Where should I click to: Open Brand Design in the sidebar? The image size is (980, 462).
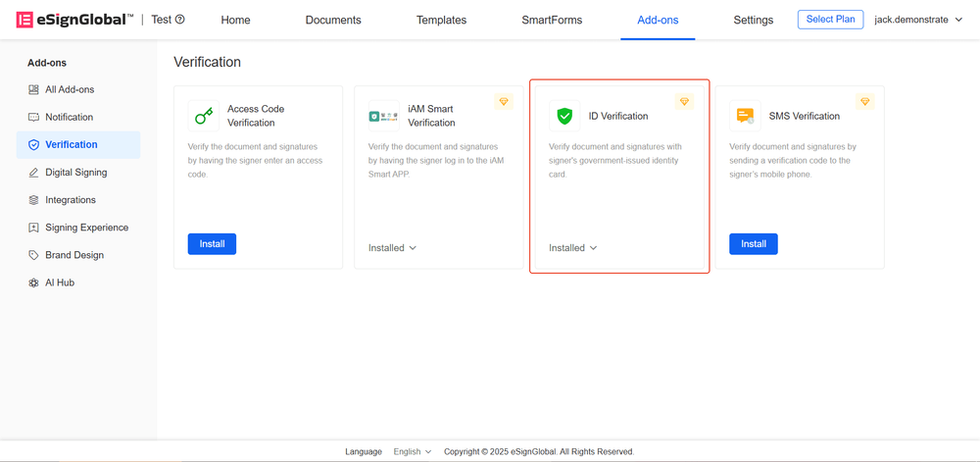(73, 255)
